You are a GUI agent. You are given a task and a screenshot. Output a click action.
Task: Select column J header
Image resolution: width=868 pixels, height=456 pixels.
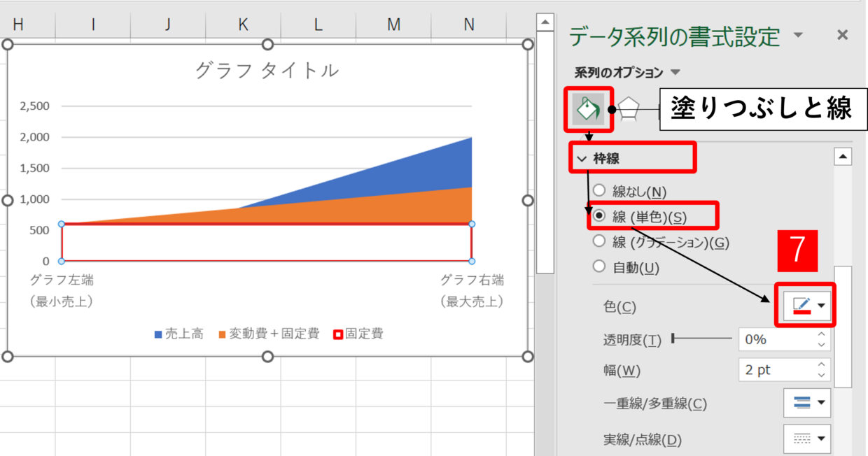click(x=167, y=24)
